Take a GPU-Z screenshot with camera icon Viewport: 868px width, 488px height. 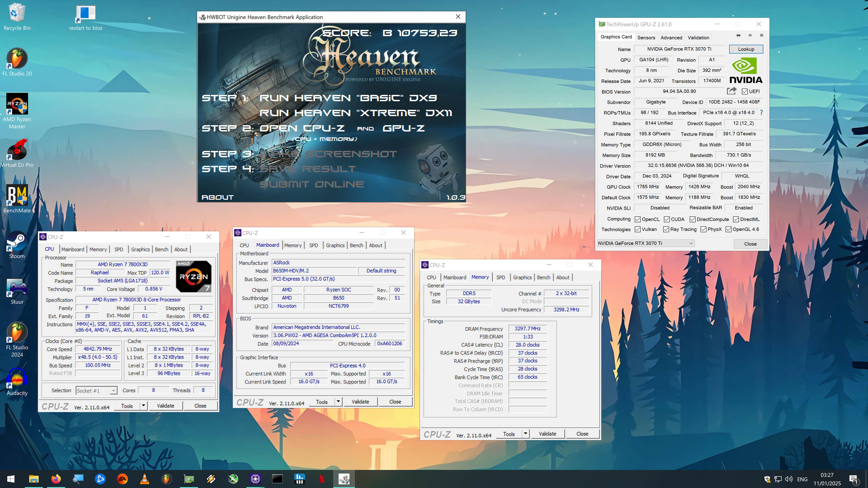pyautogui.click(x=738, y=35)
